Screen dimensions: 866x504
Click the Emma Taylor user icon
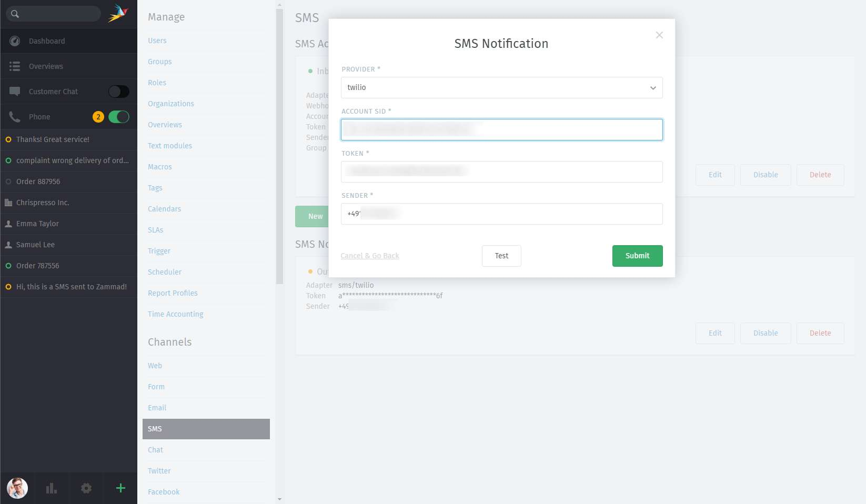click(8, 224)
